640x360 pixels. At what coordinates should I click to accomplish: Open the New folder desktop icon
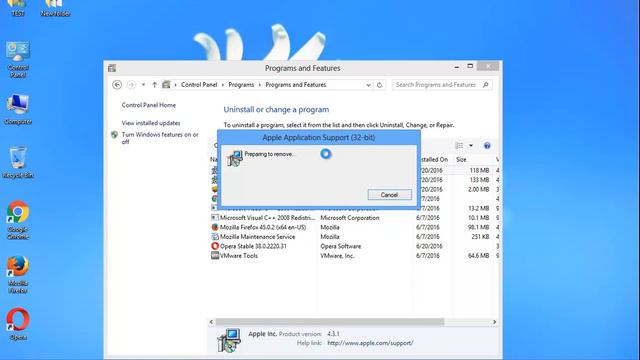click(55, 8)
